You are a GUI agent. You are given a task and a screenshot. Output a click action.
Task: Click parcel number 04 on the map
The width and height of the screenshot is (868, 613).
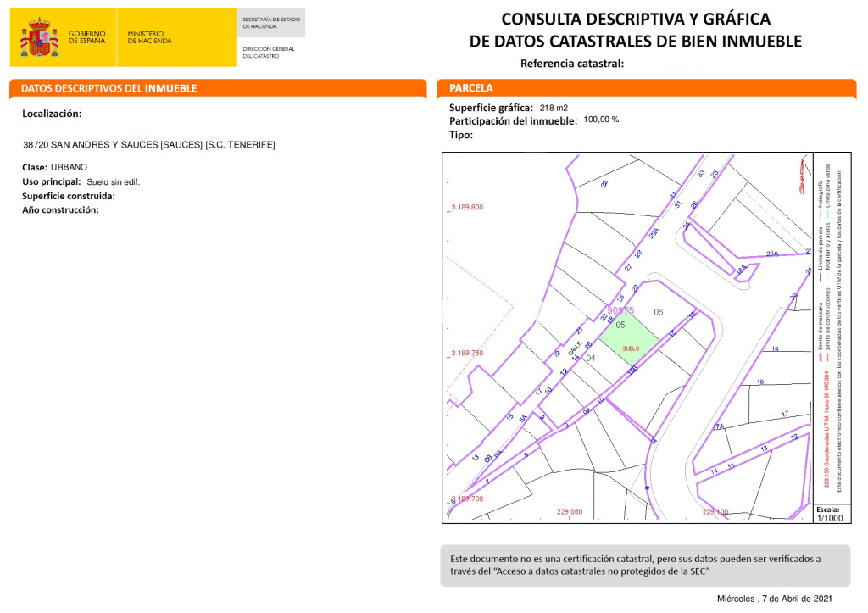point(591,358)
